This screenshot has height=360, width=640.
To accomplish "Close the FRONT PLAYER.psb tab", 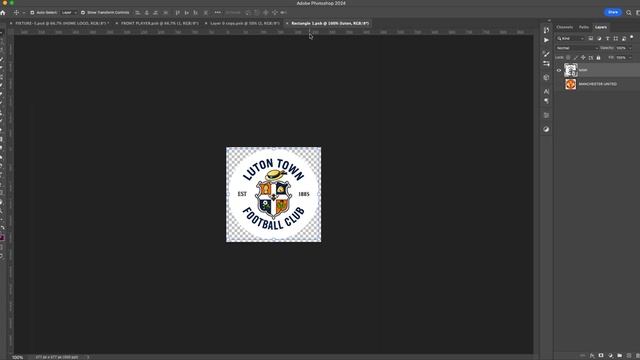I will click(116, 24).
